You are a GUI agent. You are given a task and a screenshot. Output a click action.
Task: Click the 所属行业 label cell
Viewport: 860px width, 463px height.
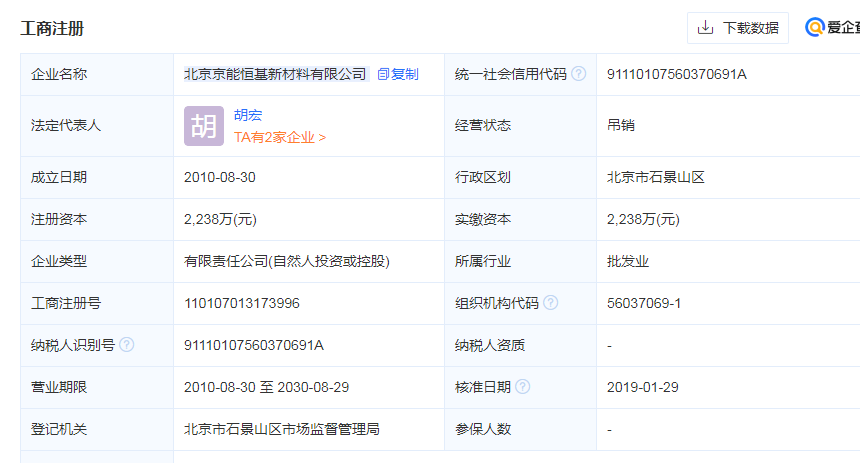point(520,262)
